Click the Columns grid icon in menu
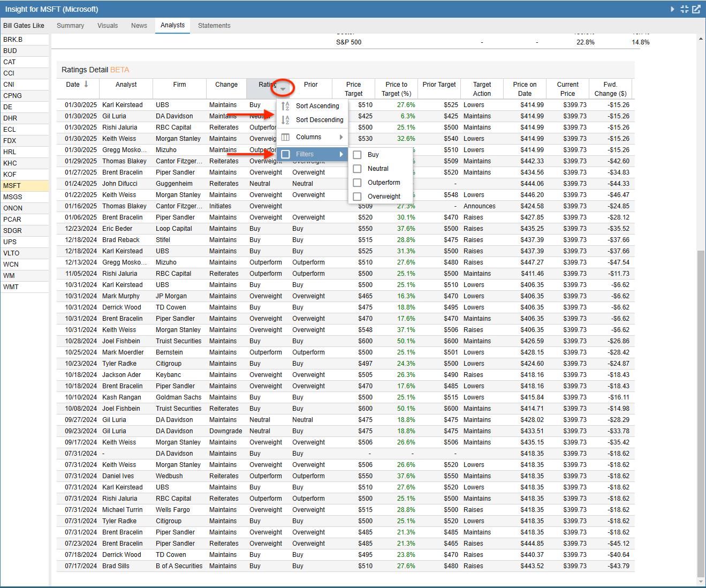The image size is (706, 588). (285, 137)
